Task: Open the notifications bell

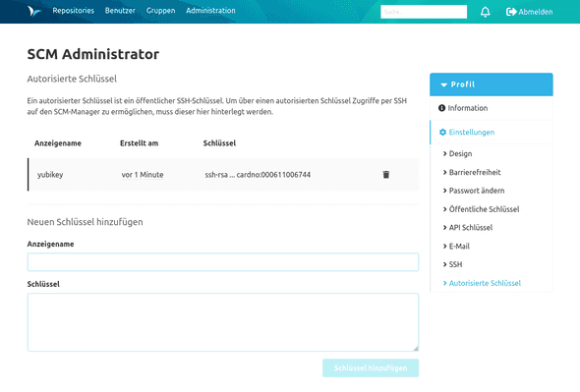Action: tap(485, 12)
